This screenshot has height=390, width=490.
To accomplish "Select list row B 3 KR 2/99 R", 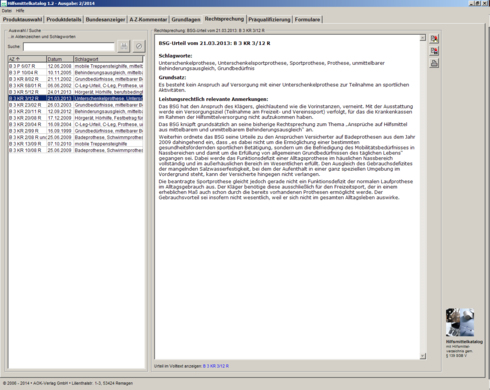I will [76, 131].
